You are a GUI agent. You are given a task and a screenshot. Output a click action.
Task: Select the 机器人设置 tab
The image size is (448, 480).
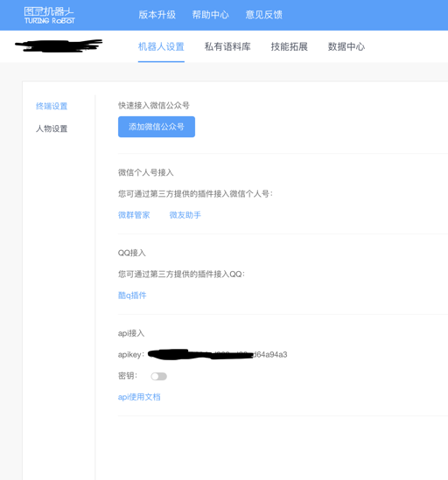coord(161,47)
